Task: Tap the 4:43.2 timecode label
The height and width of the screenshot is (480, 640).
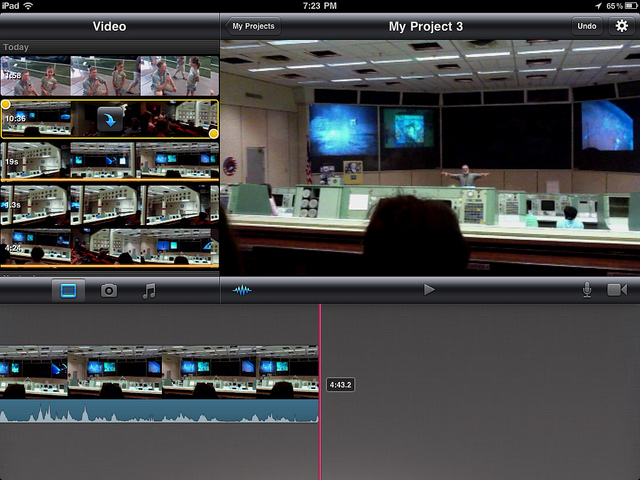Action: 340,384
